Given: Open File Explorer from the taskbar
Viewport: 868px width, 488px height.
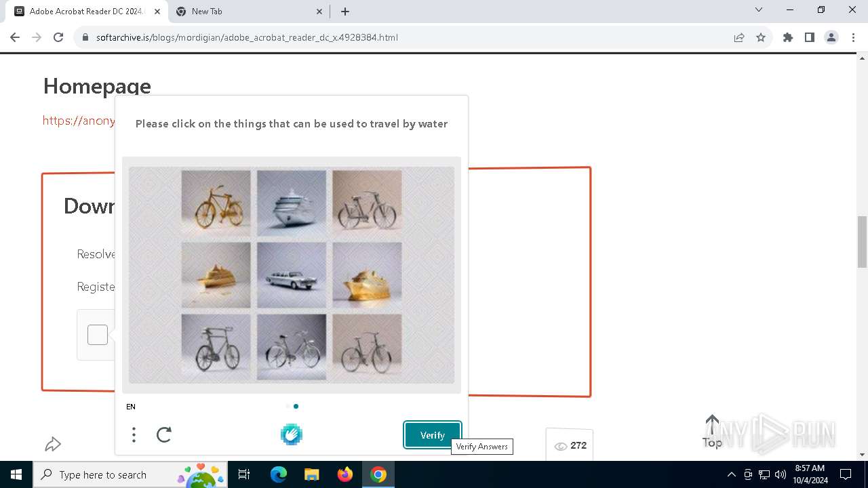Looking at the screenshot, I should click(311, 474).
